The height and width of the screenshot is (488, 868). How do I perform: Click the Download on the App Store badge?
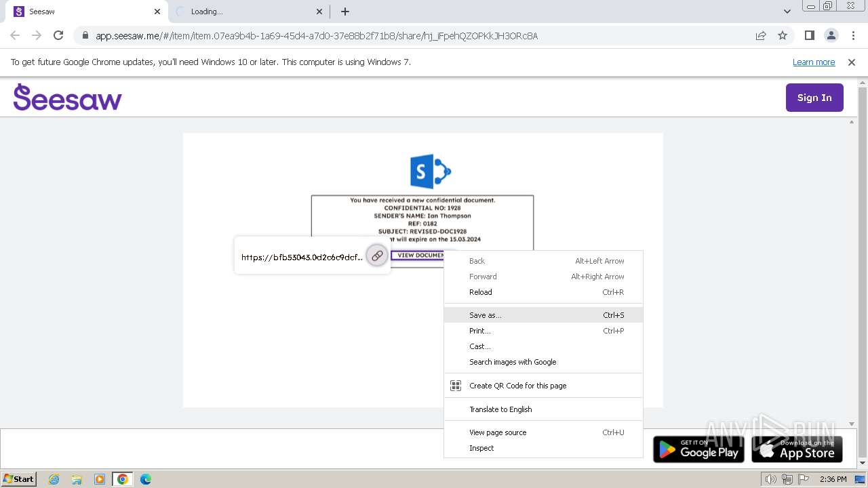(797, 449)
